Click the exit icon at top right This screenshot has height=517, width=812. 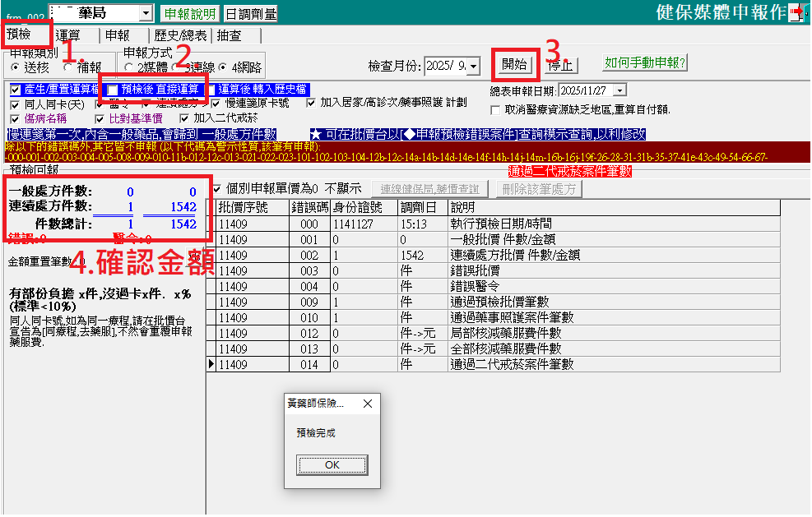point(797,13)
